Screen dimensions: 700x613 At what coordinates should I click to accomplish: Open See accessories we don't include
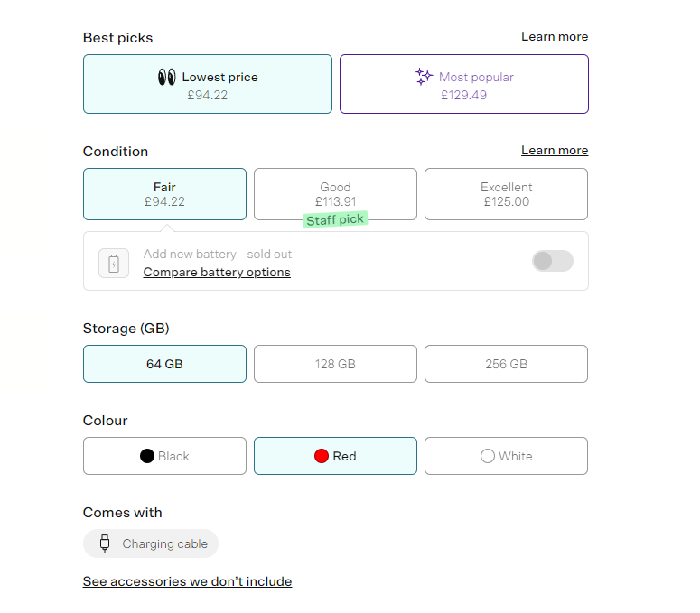pyautogui.click(x=187, y=581)
